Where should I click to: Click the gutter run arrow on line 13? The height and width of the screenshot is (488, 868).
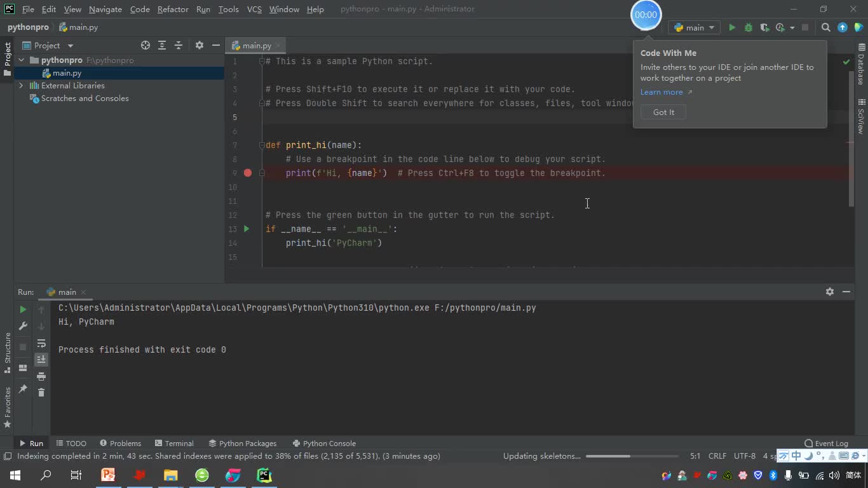(247, 229)
